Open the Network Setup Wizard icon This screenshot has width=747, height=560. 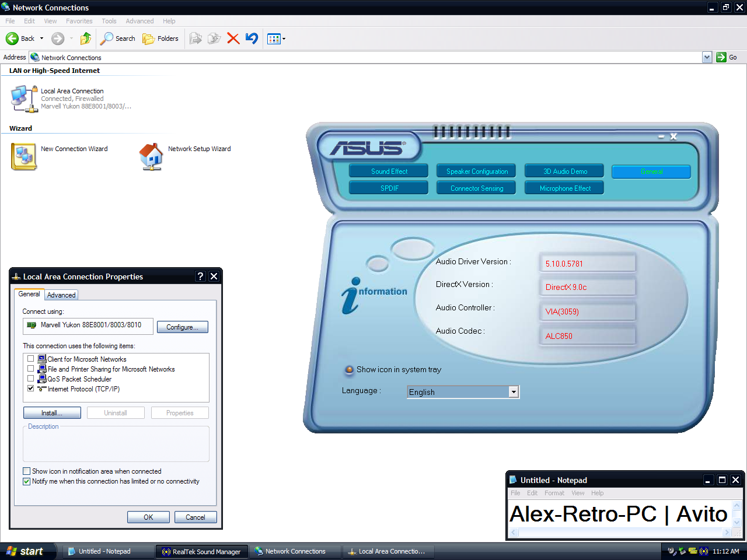tap(151, 157)
